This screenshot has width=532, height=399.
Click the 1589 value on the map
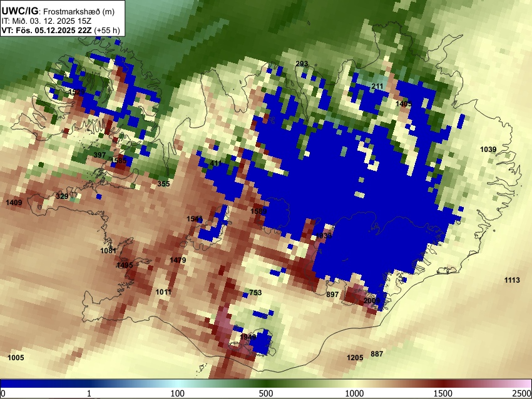click(x=258, y=211)
